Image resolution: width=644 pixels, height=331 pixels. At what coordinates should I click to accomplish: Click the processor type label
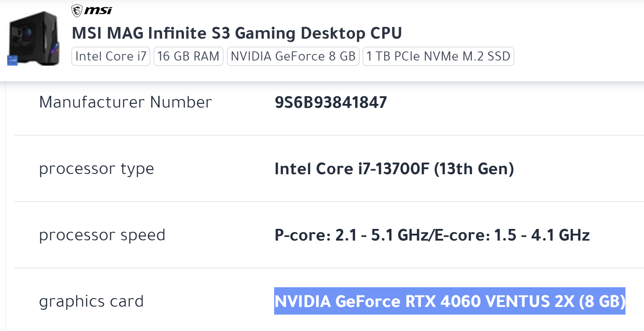pyautogui.click(x=96, y=169)
